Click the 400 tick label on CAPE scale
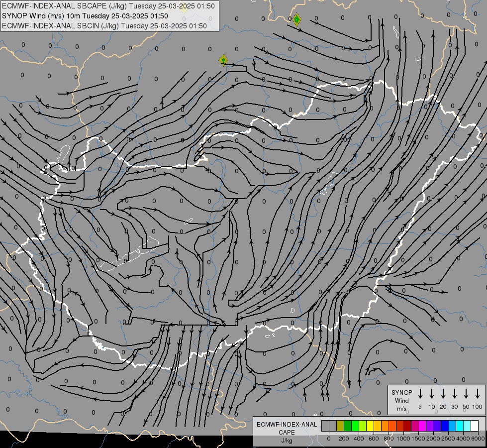487x448 pixels. point(359,439)
